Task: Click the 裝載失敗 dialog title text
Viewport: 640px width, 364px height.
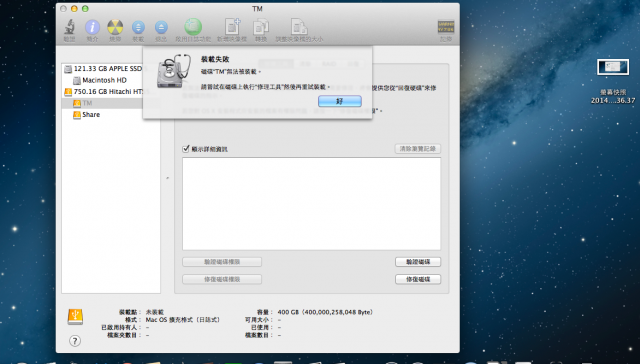Action: pos(215,59)
